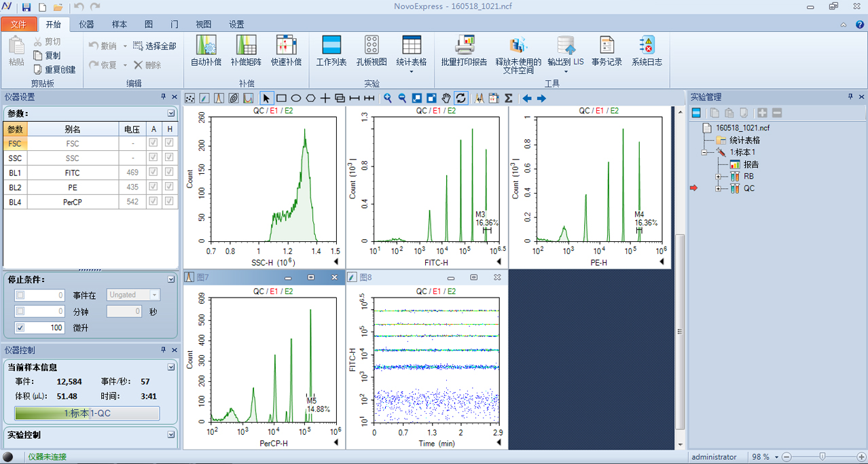Image resolution: width=868 pixels, height=464 pixels.
Task: Open the Ungated gate dropdown
Action: click(x=155, y=295)
